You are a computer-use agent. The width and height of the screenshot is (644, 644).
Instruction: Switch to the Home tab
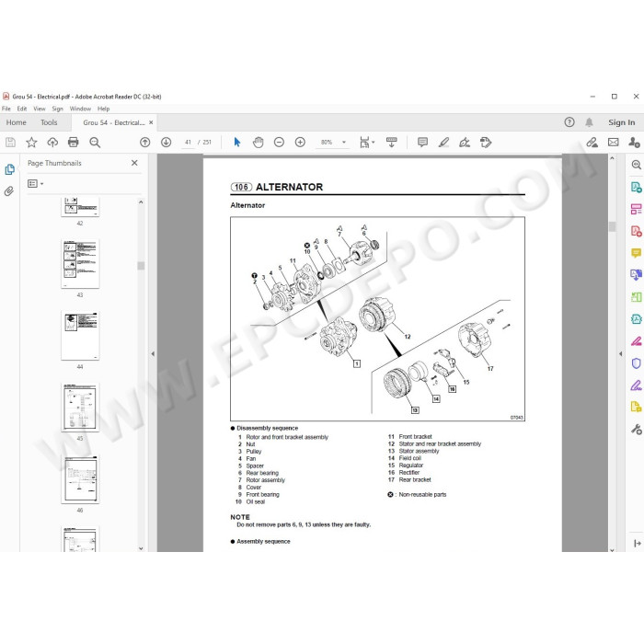pyautogui.click(x=16, y=122)
